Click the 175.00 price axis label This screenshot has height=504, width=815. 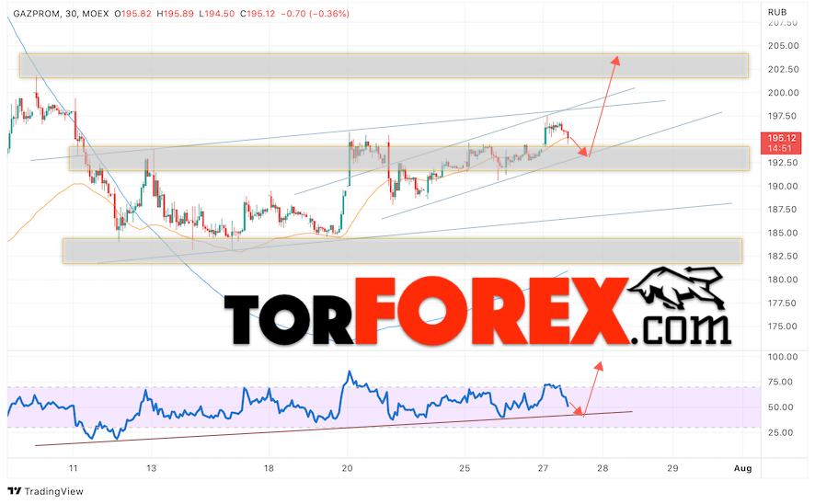(x=783, y=326)
